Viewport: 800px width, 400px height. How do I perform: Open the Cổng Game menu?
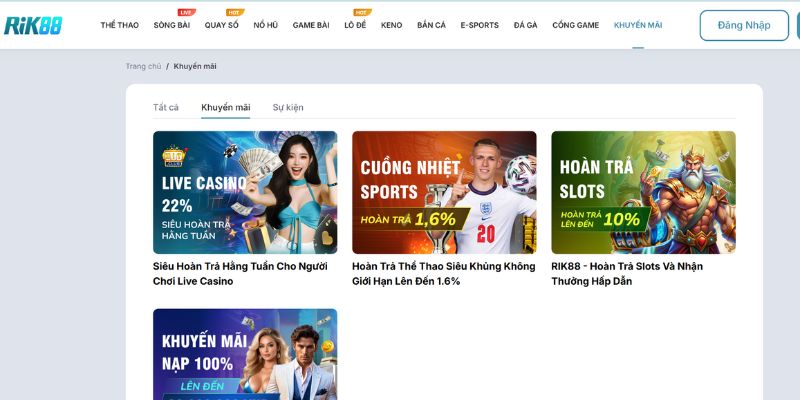coord(574,25)
